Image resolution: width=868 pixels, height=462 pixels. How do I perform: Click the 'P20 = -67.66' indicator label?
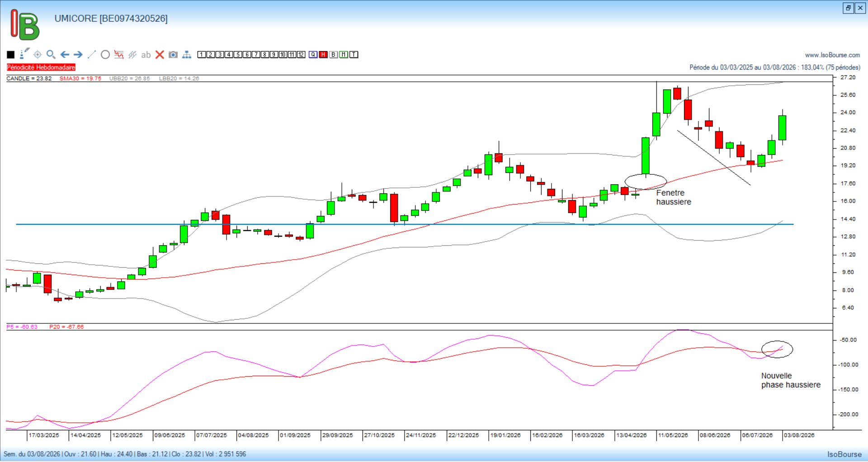point(66,327)
